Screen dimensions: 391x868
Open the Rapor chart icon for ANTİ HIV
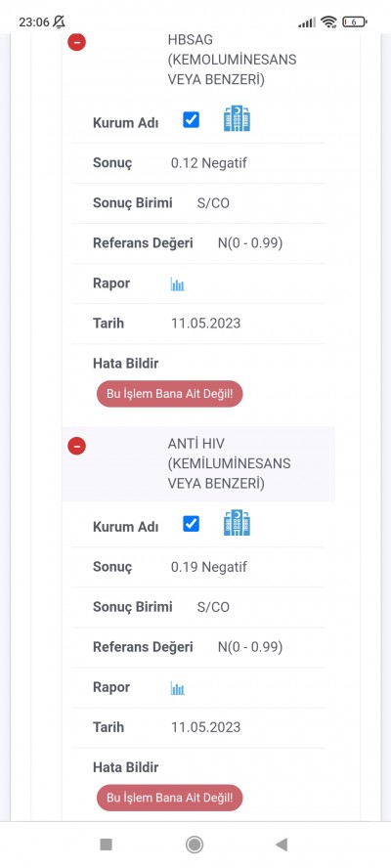coord(177,689)
